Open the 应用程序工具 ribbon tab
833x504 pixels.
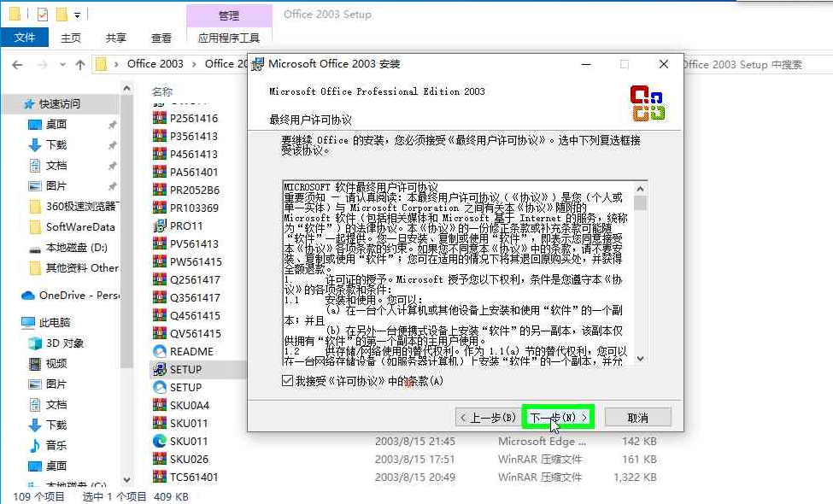(228, 38)
